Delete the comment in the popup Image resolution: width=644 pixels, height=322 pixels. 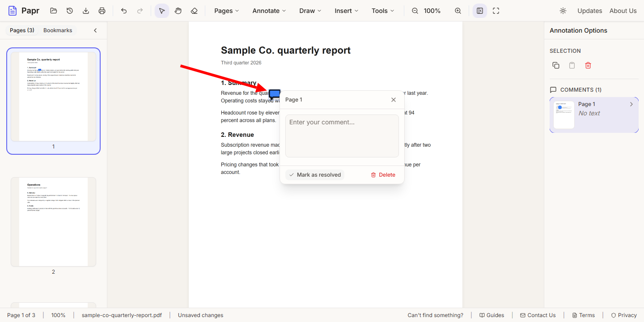383,175
